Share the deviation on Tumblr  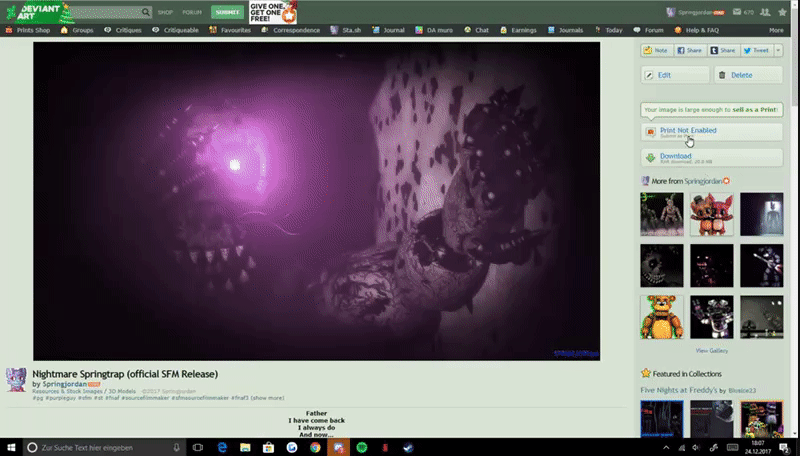point(723,50)
